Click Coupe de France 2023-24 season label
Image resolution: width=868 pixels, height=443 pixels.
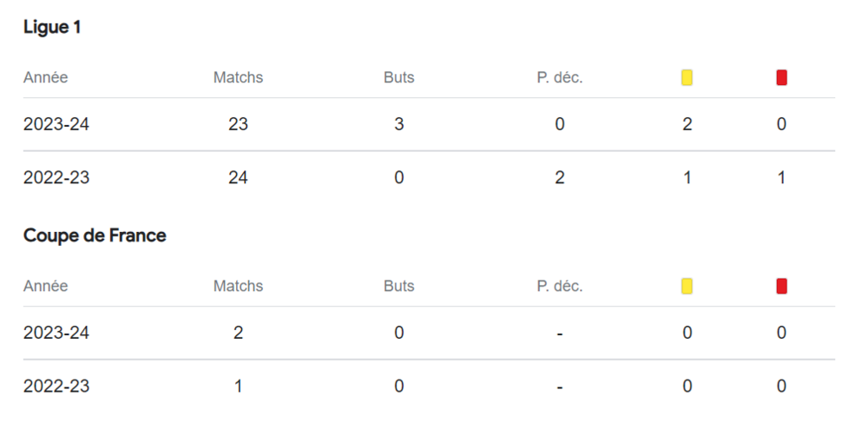click(x=56, y=333)
